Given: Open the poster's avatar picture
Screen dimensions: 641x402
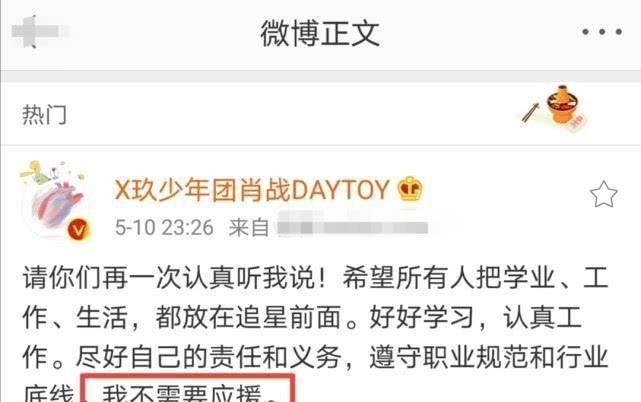Looking at the screenshot, I should (54, 200).
